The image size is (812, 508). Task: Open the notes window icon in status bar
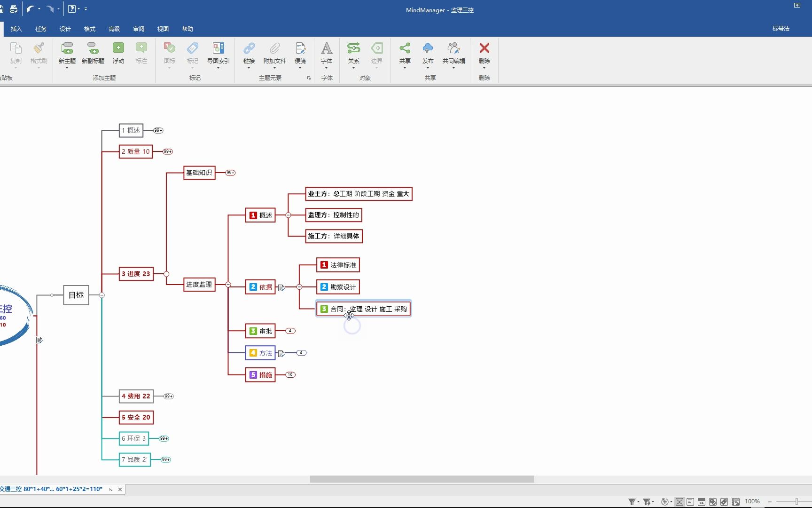click(736, 502)
